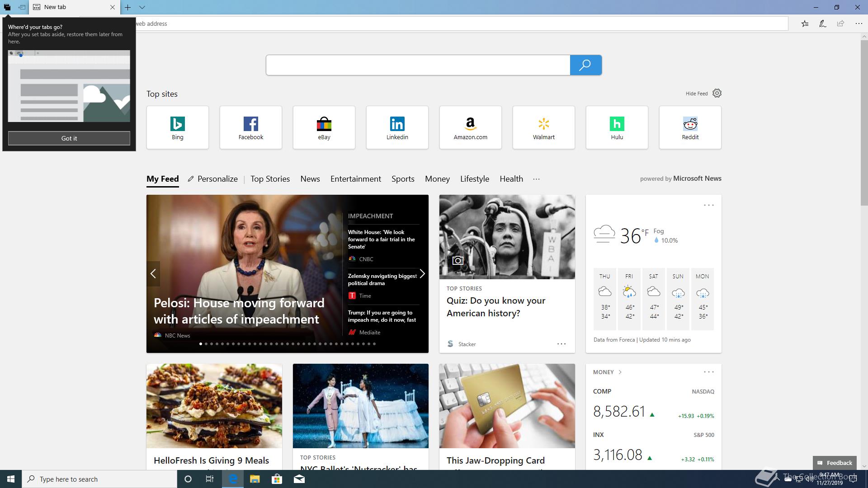Image resolution: width=868 pixels, height=488 pixels.
Task: Open Pelosi impeachment headline story
Action: tap(239, 311)
